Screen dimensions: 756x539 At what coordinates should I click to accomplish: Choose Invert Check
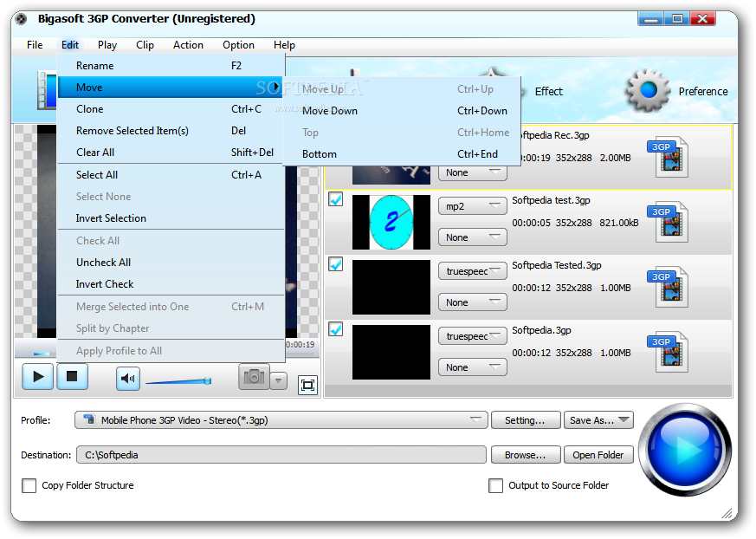(171, 284)
